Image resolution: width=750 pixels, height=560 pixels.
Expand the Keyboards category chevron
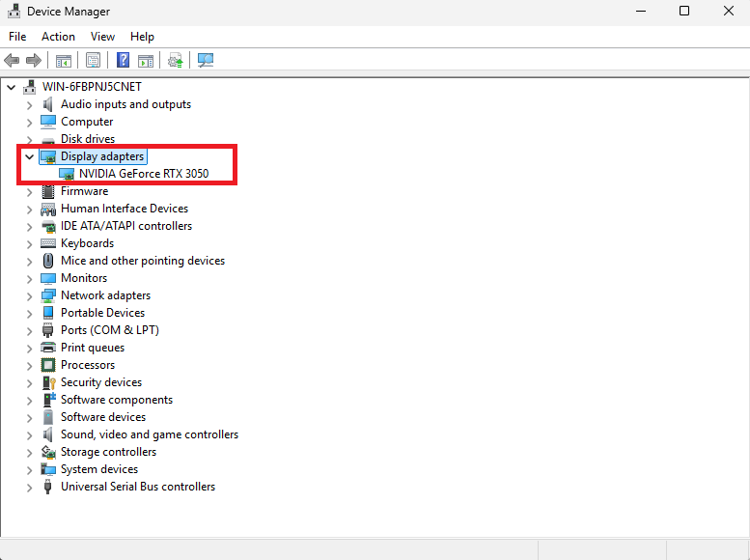pyautogui.click(x=29, y=244)
